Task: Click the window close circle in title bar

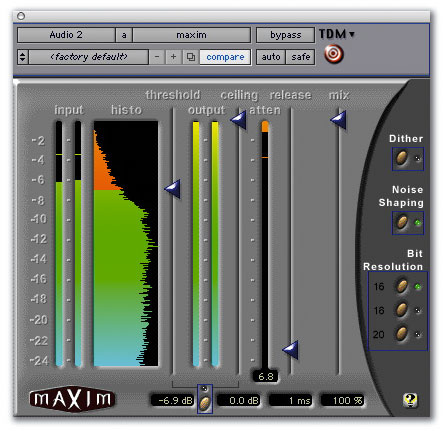Action: (x=21, y=16)
